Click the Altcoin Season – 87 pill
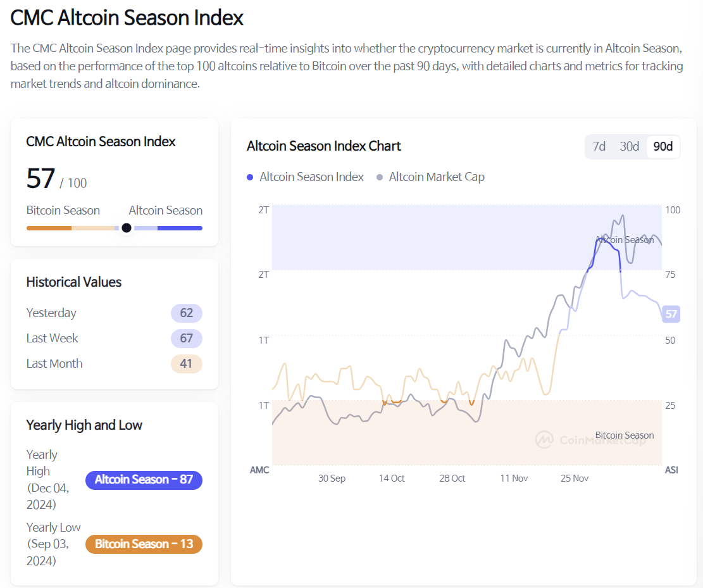Screen dimensions: 703x588 [x=144, y=480]
